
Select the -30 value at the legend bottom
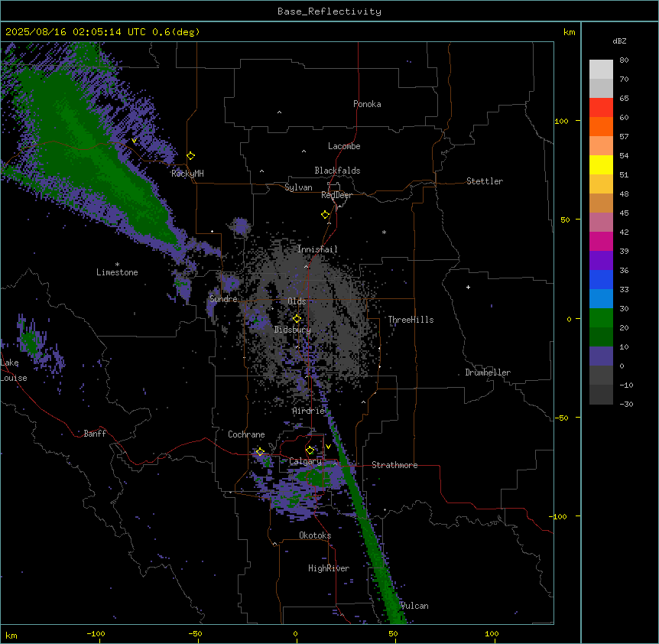[x=626, y=404]
